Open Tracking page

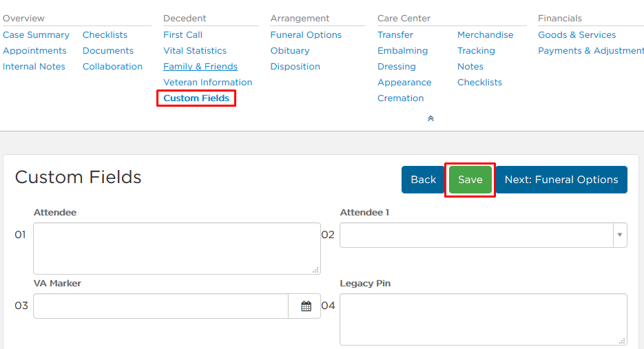pos(477,50)
